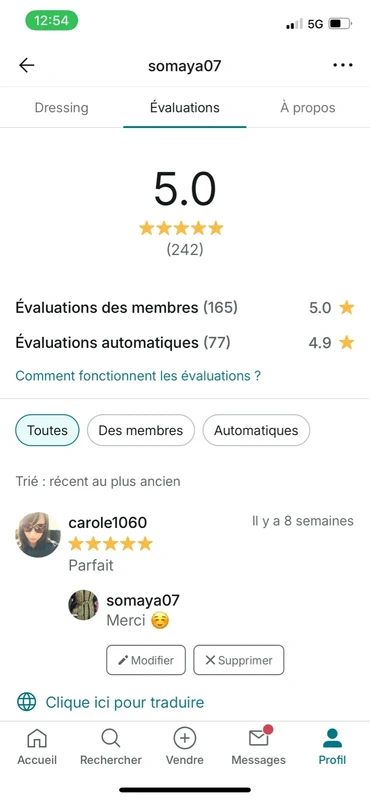
Task: Open the Évaluations tab
Action: click(185, 108)
